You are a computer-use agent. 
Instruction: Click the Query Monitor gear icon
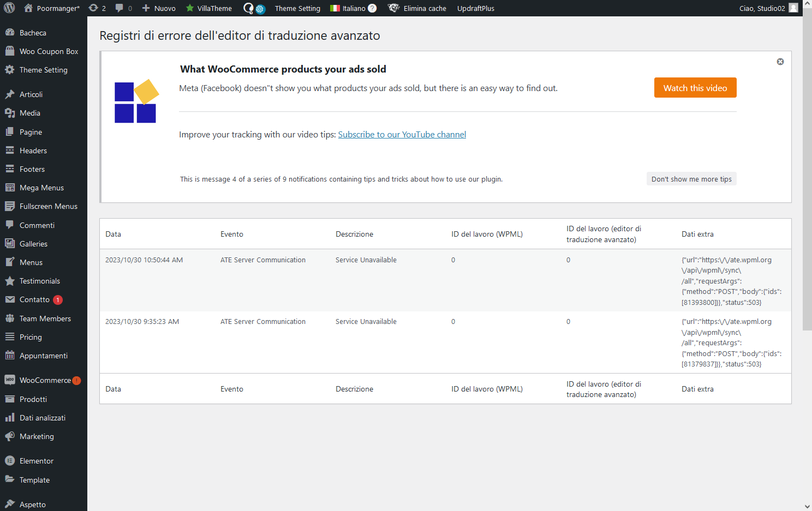pos(260,9)
